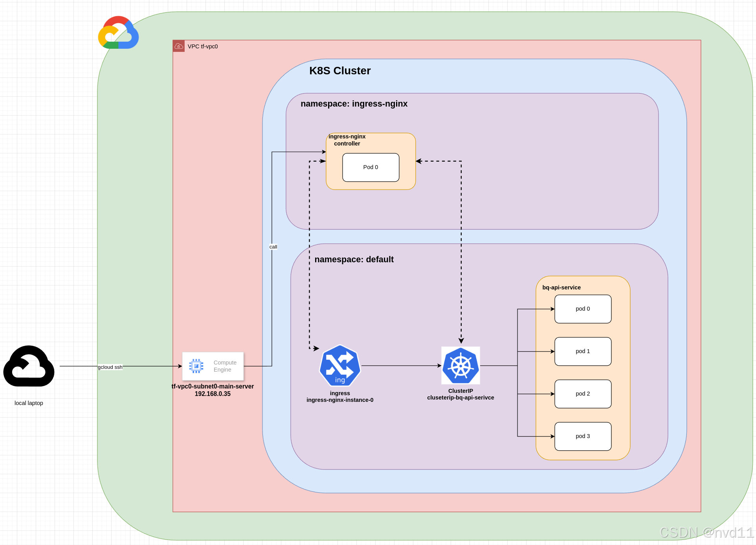
Task: Select the black local laptop cloud icon
Action: point(29,366)
